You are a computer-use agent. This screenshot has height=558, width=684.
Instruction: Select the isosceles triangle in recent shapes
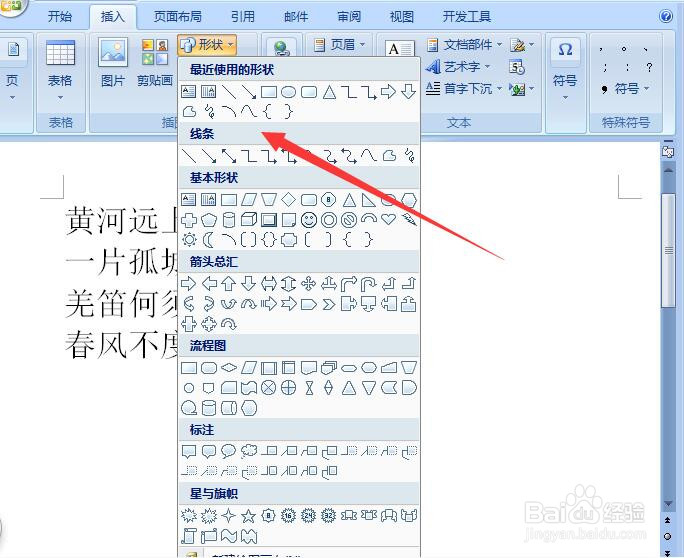tap(329, 92)
